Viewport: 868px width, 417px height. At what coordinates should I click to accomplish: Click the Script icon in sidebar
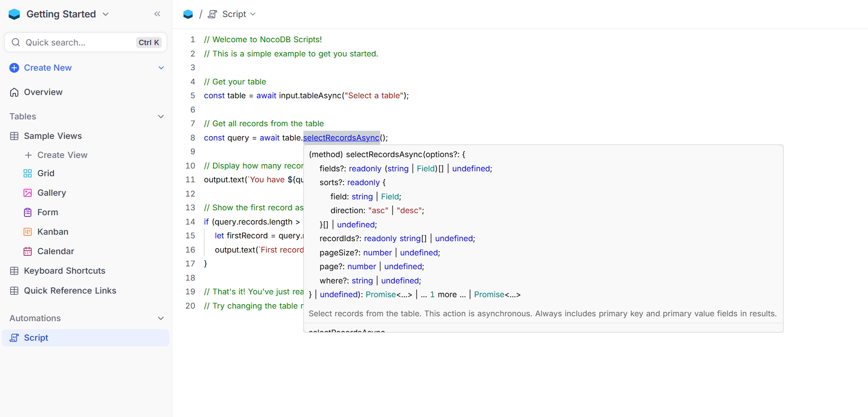tap(14, 338)
